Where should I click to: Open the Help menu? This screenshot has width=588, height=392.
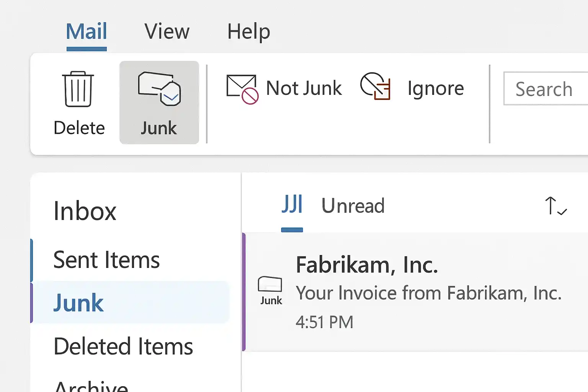(x=248, y=31)
